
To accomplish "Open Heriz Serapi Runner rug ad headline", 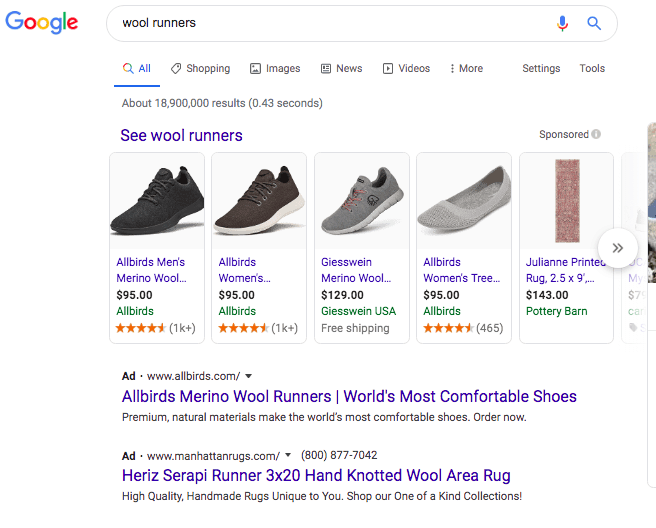I will pos(316,476).
